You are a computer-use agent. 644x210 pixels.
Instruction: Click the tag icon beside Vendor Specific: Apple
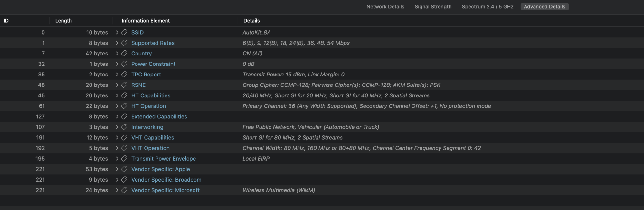click(124, 169)
